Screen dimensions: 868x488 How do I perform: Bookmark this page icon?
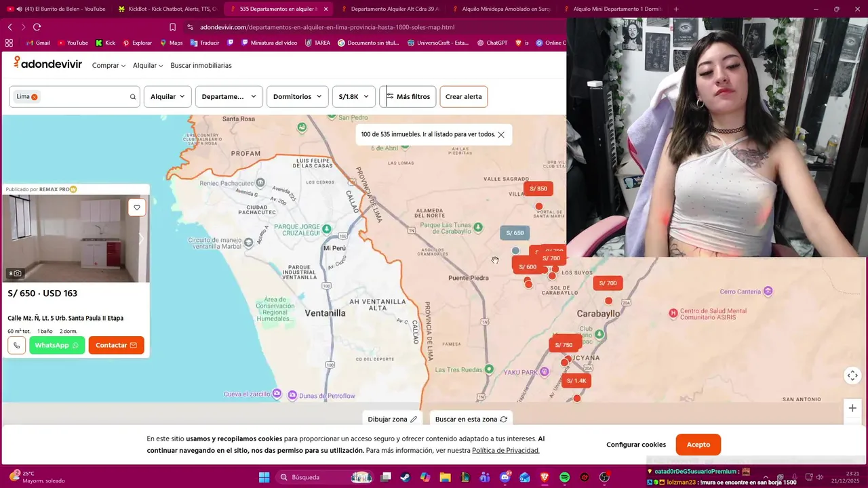click(173, 27)
